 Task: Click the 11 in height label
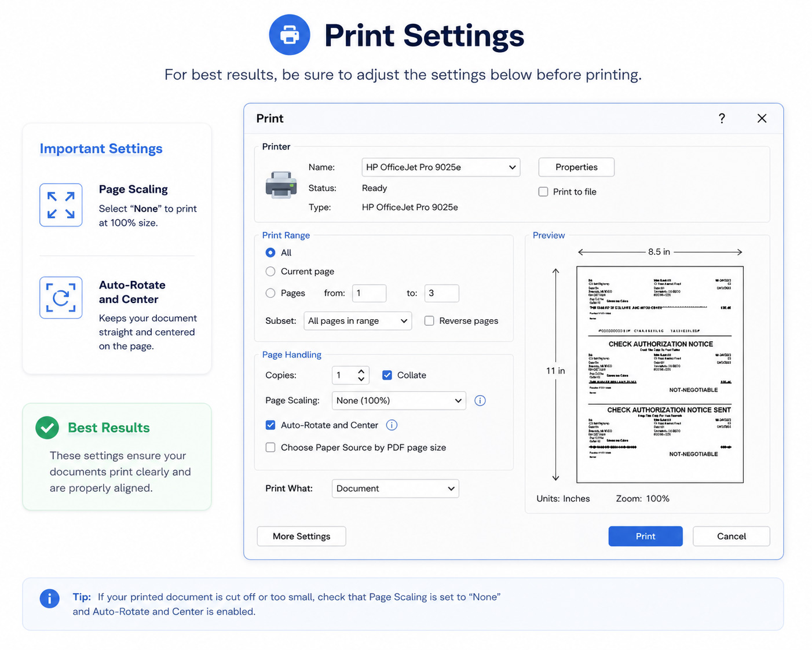pyautogui.click(x=555, y=371)
